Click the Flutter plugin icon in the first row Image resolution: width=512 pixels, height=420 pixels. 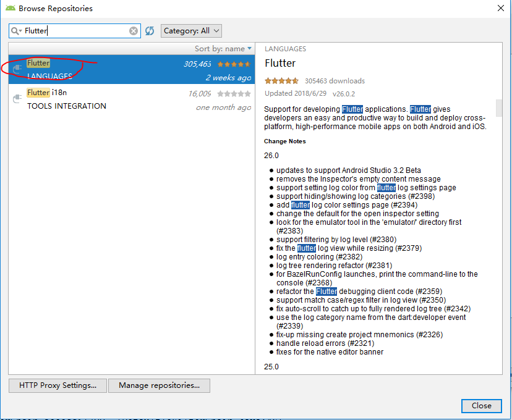coord(17,69)
